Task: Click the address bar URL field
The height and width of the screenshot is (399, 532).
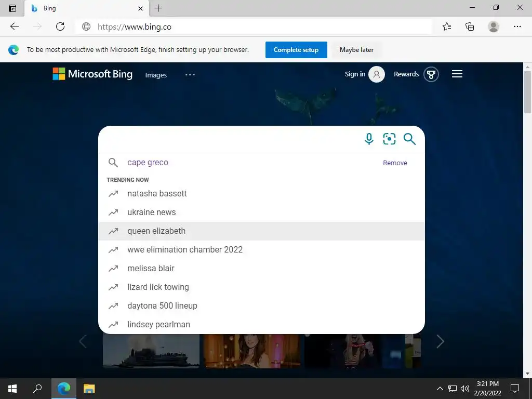Action: click(x=253, y=26)
